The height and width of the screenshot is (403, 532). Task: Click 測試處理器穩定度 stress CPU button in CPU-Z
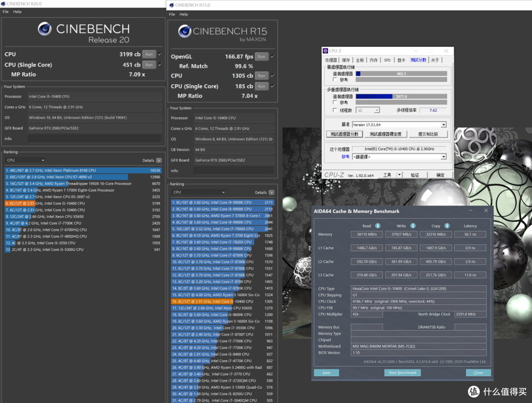tap(385, 134)
